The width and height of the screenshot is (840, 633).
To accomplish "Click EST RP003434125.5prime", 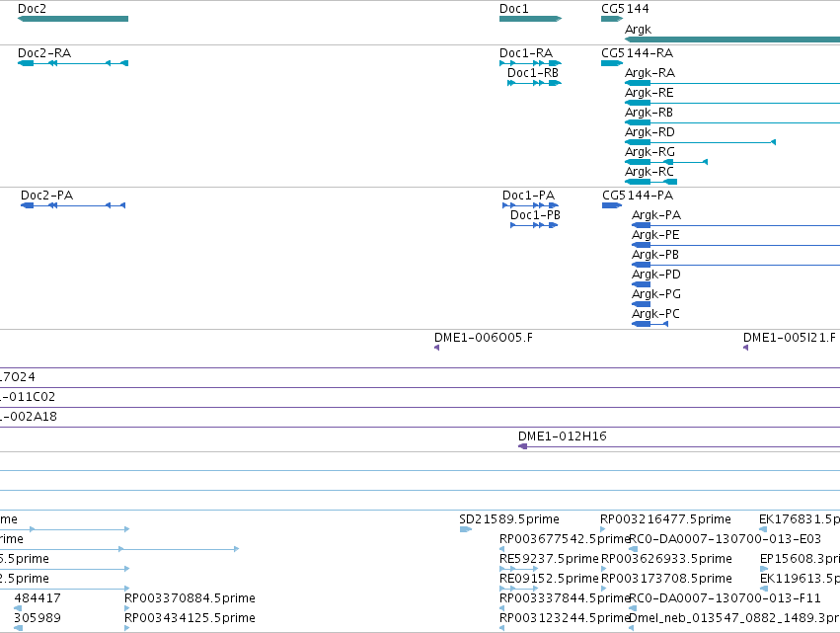I will point(127,628).
